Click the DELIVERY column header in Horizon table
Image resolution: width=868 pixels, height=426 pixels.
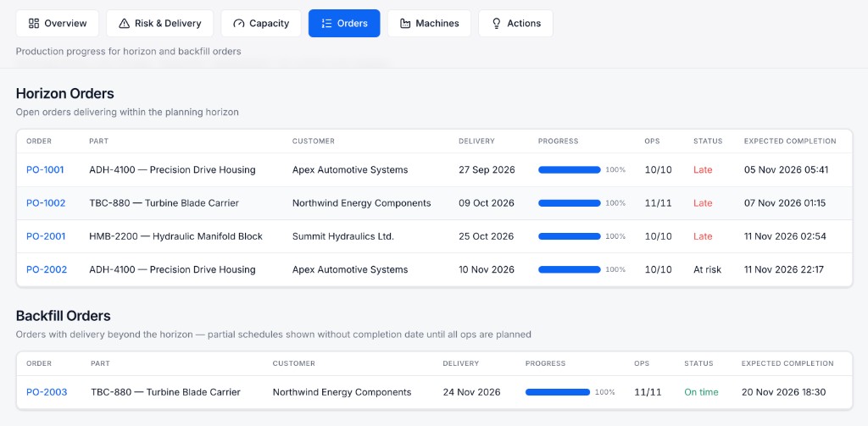pyautogui.click(x=476, y=141)
